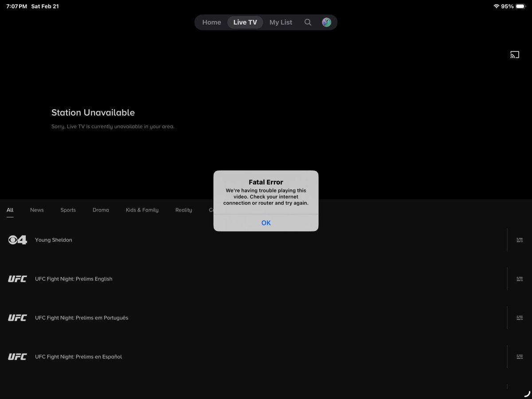The image size is (532, 399).
Task: Tap UFC logo beside Prelims em Português
Action: (17, 318)
